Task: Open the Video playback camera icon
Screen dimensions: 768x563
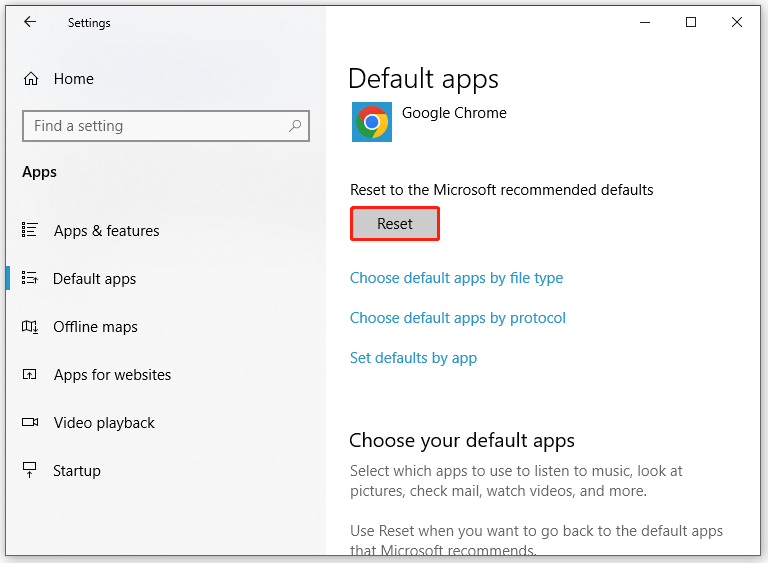Action: coord(30,423)
